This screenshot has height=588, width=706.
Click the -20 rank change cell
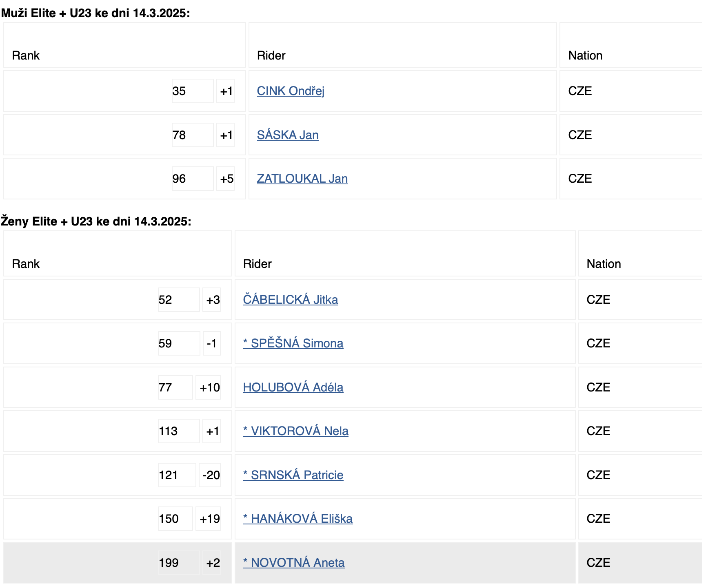pos(210,475)
